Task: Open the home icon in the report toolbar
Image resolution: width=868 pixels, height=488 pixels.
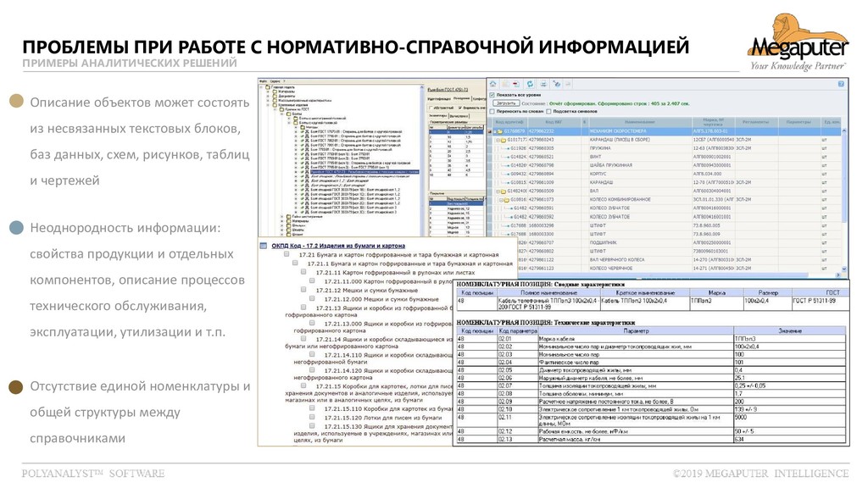Action: [492, 84]
